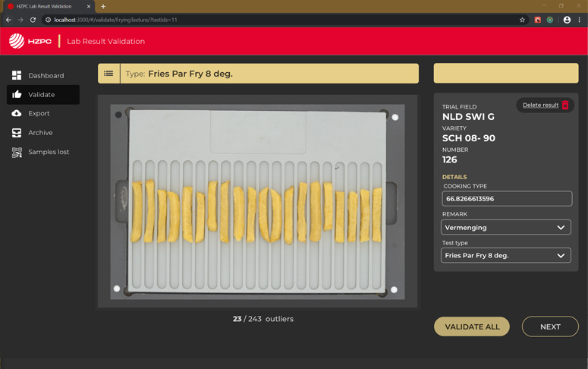This screenshot has width=588, height=369.
Task: Click the Lab Result Validation header title
Action: 105,41
